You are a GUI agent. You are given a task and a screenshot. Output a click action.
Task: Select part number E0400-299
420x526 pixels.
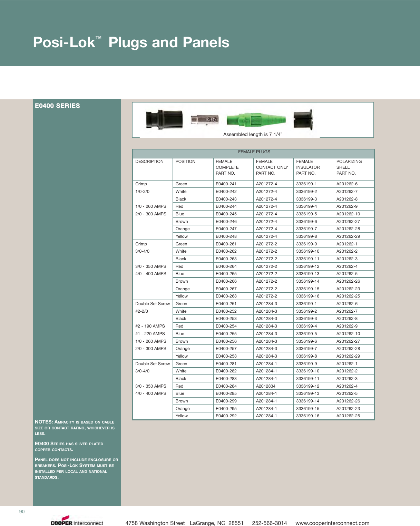[226, 401]
